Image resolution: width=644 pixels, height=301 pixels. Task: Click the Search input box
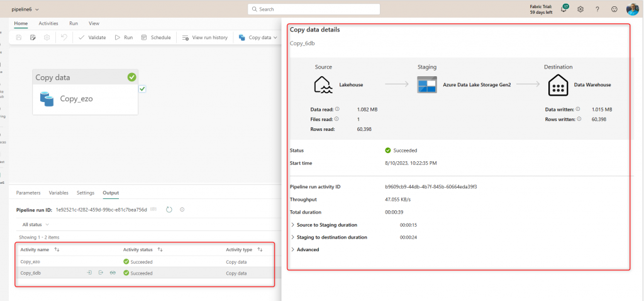coord(314,9)
